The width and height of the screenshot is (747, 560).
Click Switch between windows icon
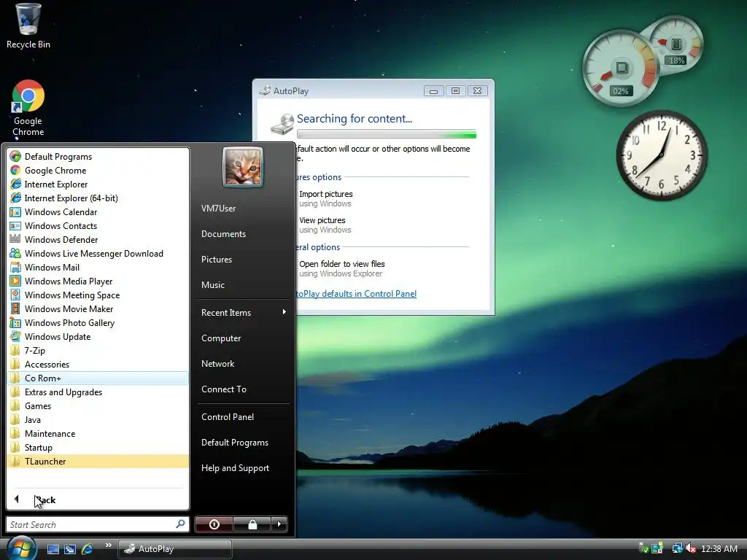point(70,549)
